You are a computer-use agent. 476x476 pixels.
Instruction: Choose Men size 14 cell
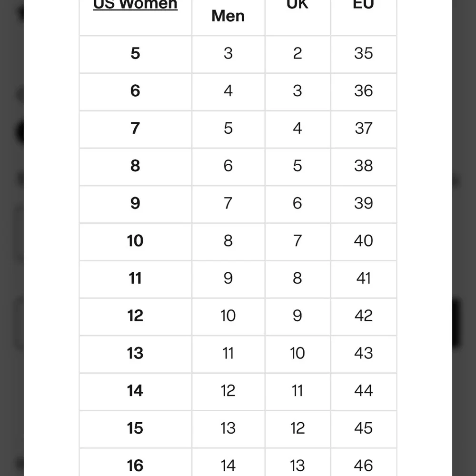point(228,465)
